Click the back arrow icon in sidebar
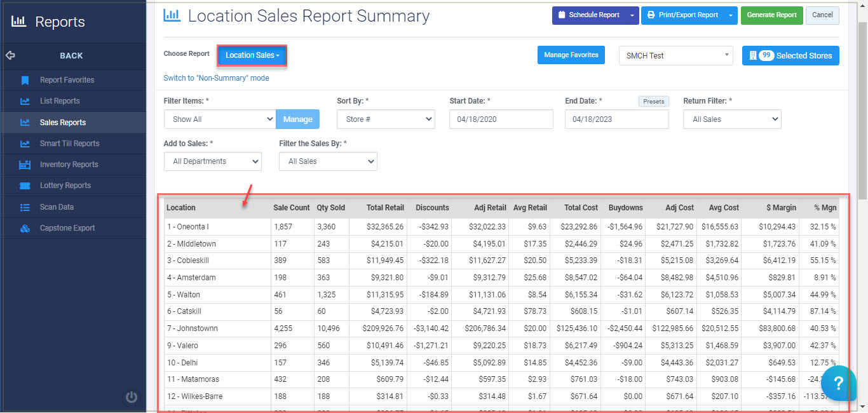Image resolution: width=868 pixels, height=413 pixels. [10, 55]
